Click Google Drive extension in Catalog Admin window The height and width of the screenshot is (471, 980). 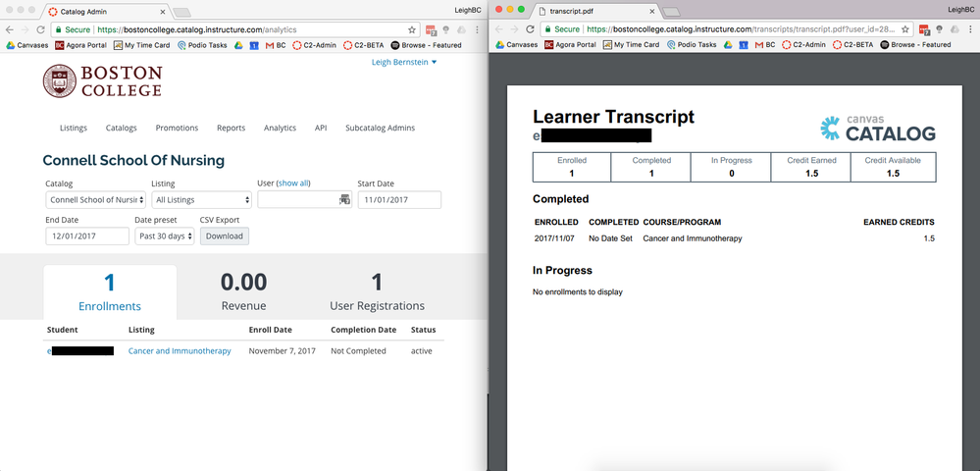pyautogui.click(x=461, y=29)
